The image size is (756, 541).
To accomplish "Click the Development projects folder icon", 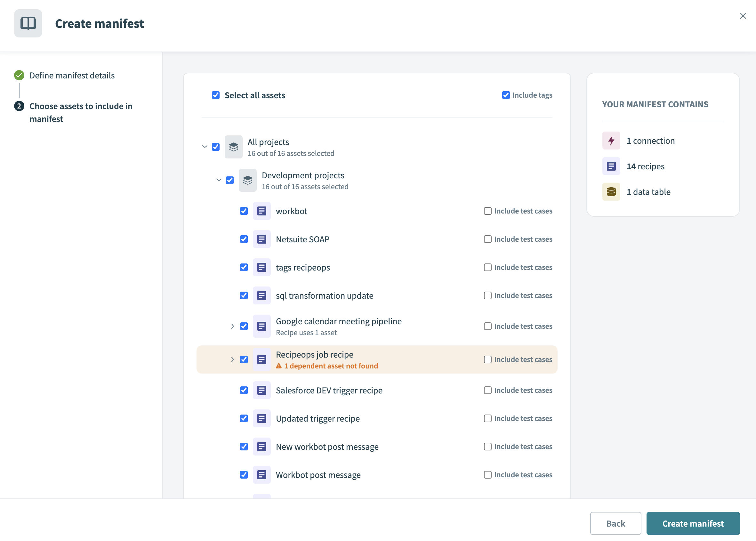I will tap(247, 180).
